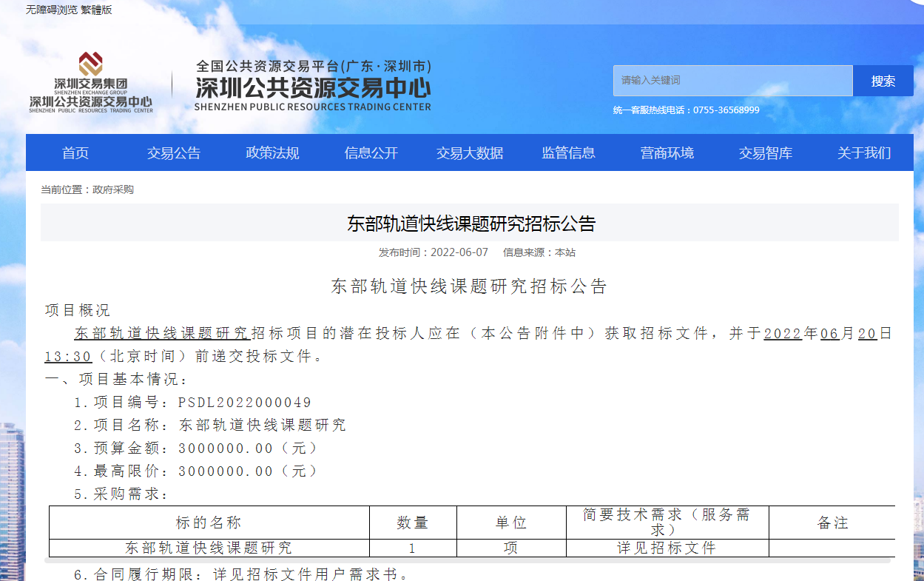The image size is (924, 581).
Task: Switch to 繁體版 traditional Chinese
Action: pyautogui.click(x=96, y=10)
